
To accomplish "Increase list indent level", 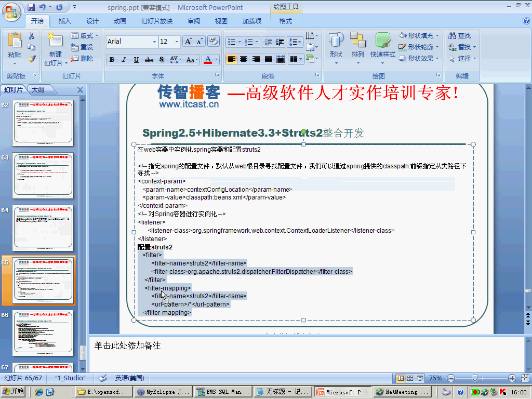I will click(280, 42).
